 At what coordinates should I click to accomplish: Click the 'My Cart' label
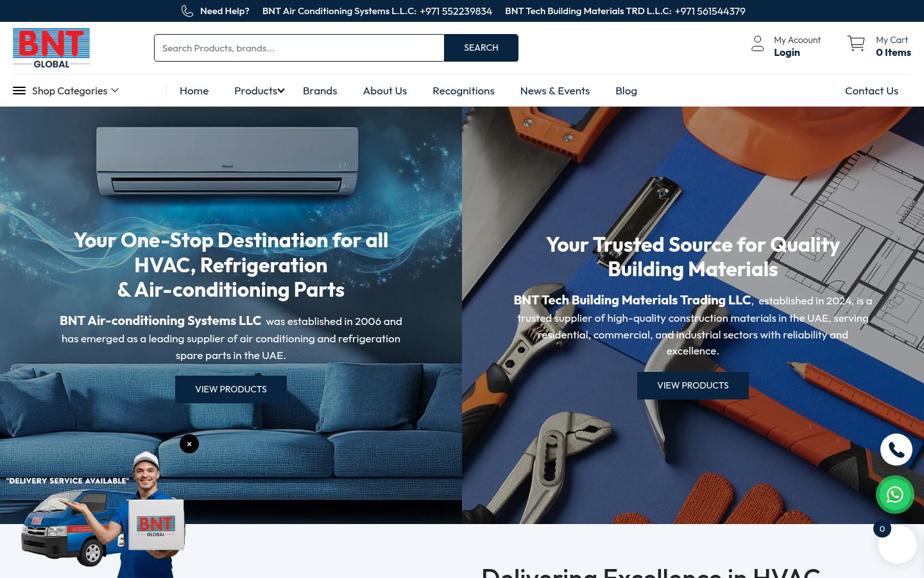[x=892, y=40]
